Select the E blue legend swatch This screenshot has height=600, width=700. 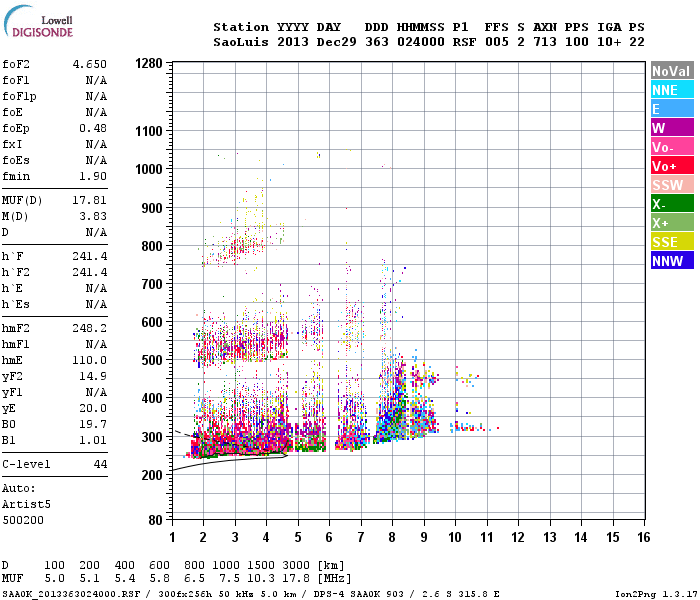click(672, 109)
